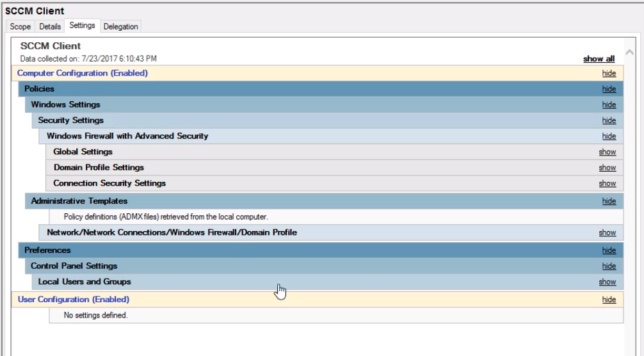Hide the Computer Configuration section
The height and width of the screenshot is (356, 644).
point(609,73)
